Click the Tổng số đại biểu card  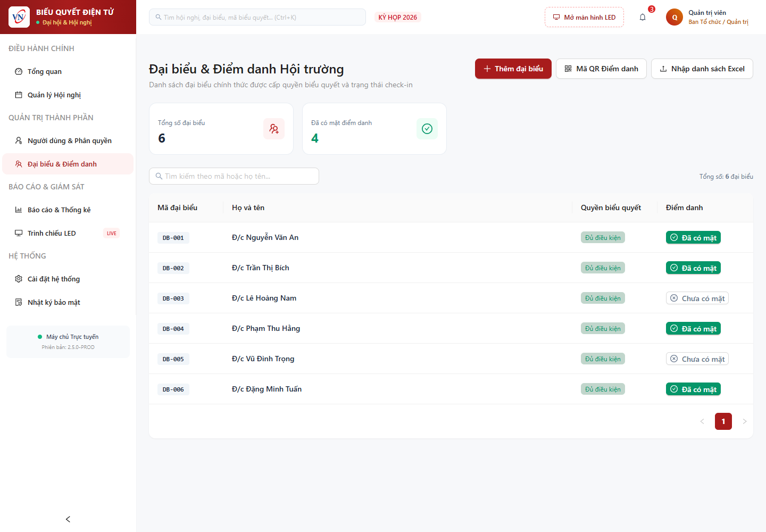click(x=221, y=129)
